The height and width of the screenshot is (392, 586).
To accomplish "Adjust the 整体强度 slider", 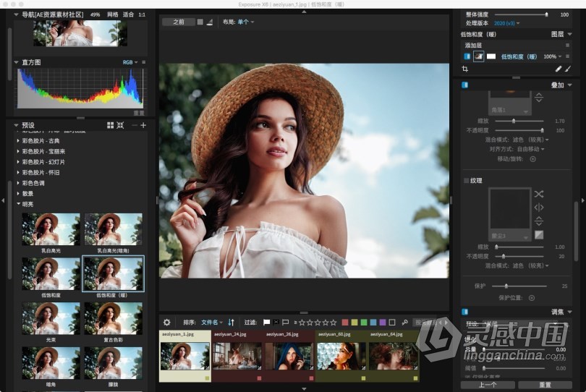I will tap(522, 14).
